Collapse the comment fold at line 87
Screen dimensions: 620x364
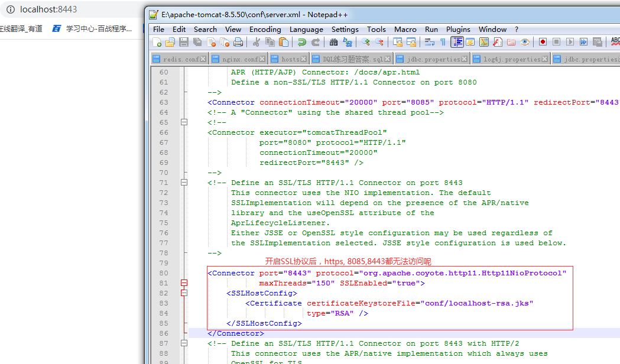[184, 343]
